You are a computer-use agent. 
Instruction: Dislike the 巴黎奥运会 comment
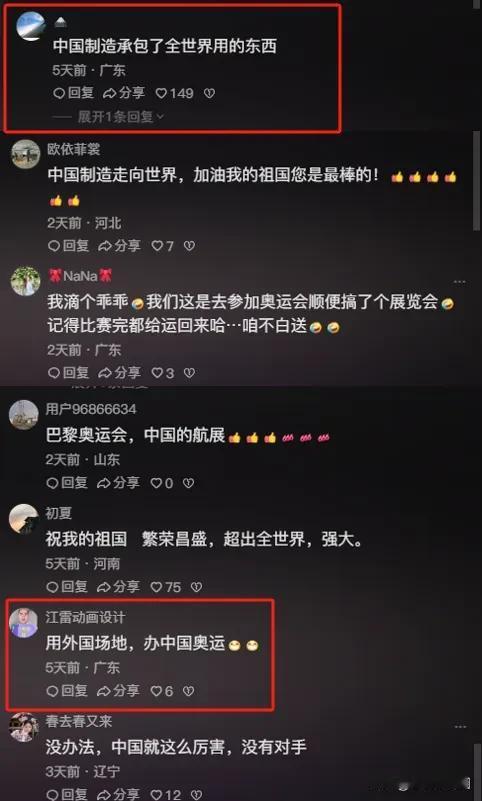(x=188, y=483)
